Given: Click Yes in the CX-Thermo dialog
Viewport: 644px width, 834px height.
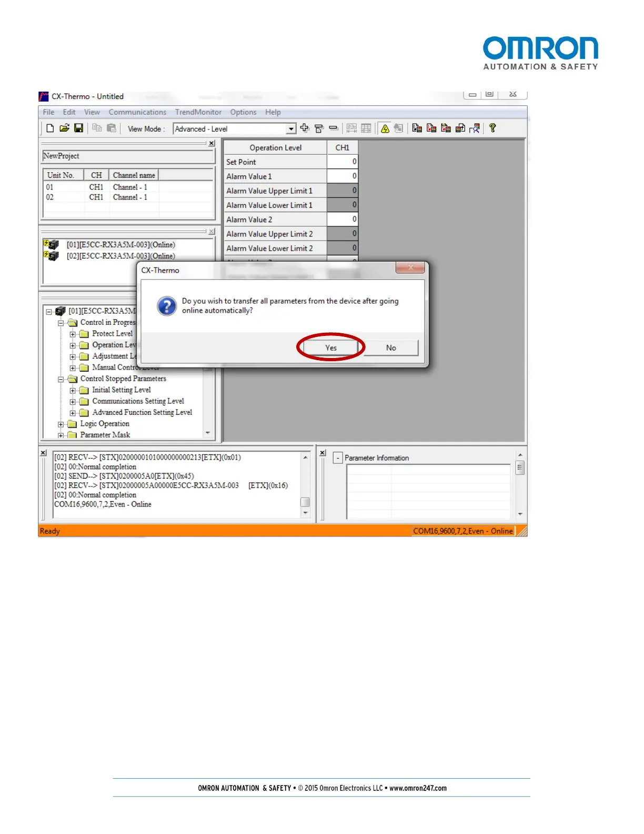Looking at the screenshot, I should pos(331,347).
